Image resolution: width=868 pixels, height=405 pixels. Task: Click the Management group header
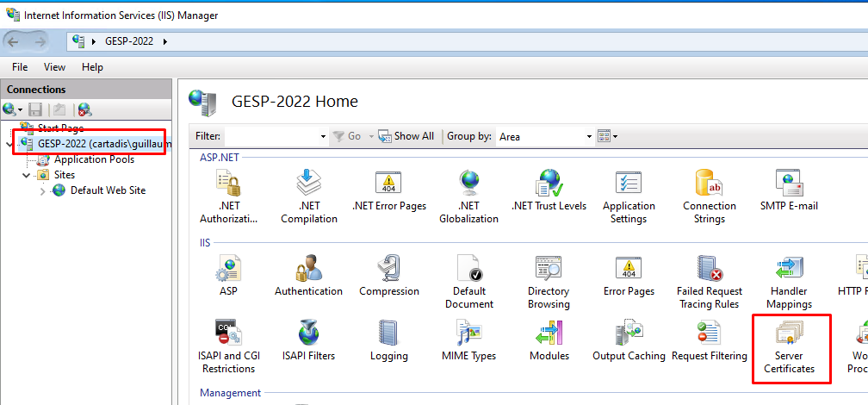tap(230, 393)
